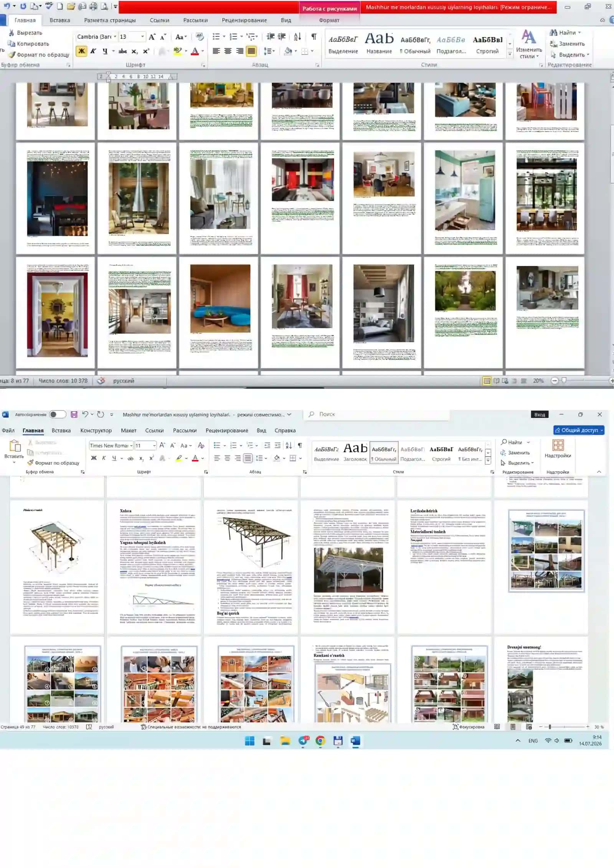This screenshot has height=868, width=614.
Task: Click sort (A-Z) icon in upper Word window
Action: 297,37
